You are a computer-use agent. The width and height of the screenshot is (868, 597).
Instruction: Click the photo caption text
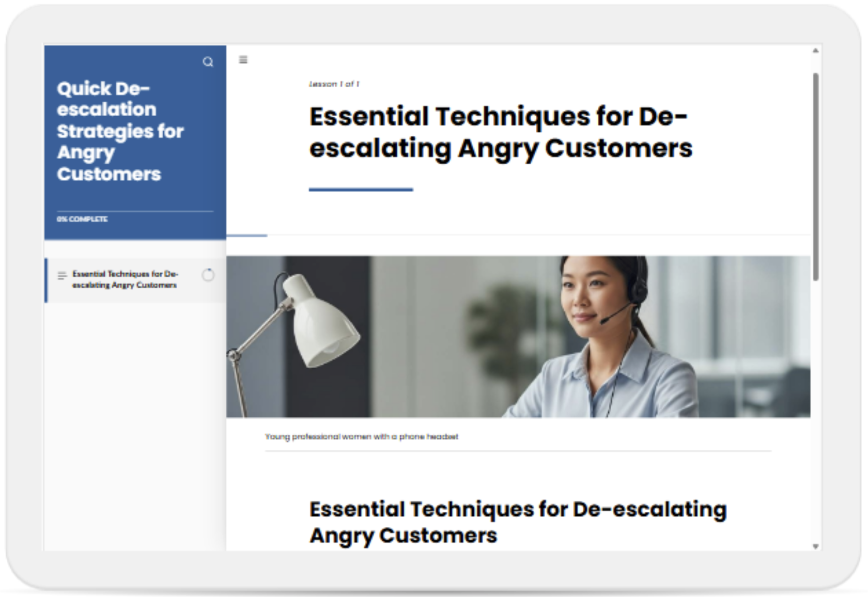click(361, 436)
